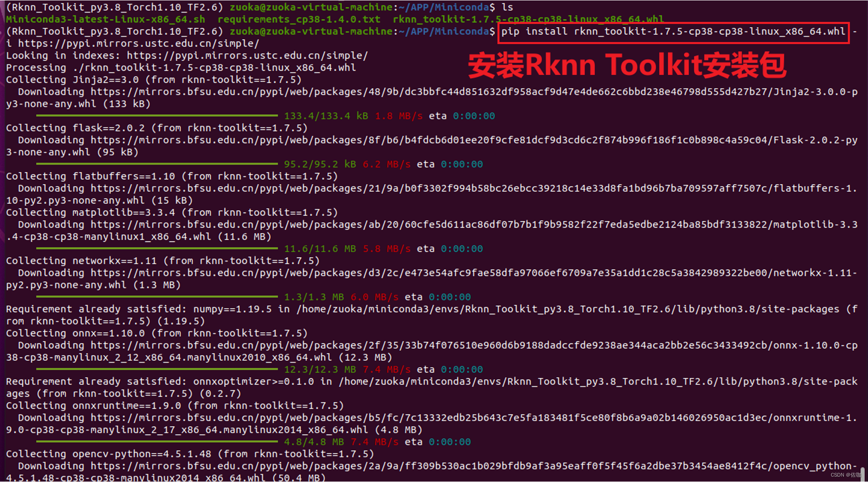Select the file name Miniconda3-latest-Linux-x86_64.sh
This screenshot has height=482, width=868.
pos(105,19)
